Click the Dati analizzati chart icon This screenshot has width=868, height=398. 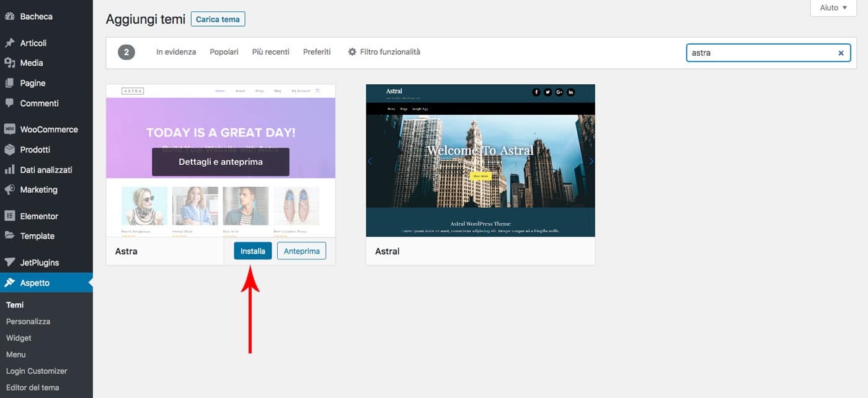point(9,169)
